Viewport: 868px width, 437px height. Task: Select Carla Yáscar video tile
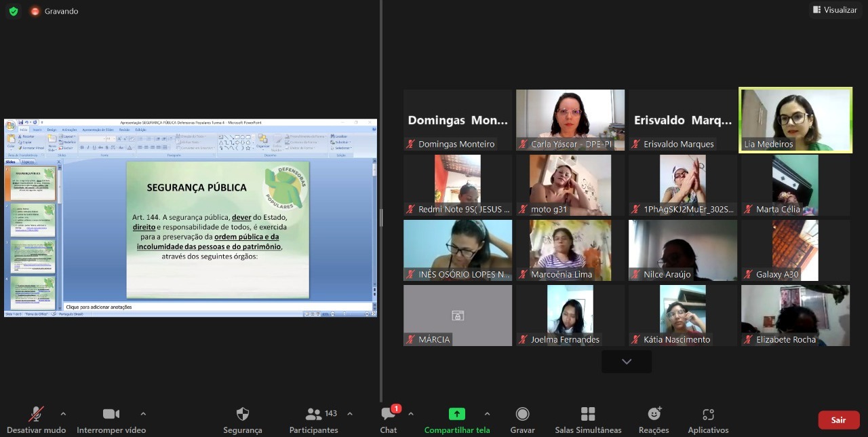point(570,120)
